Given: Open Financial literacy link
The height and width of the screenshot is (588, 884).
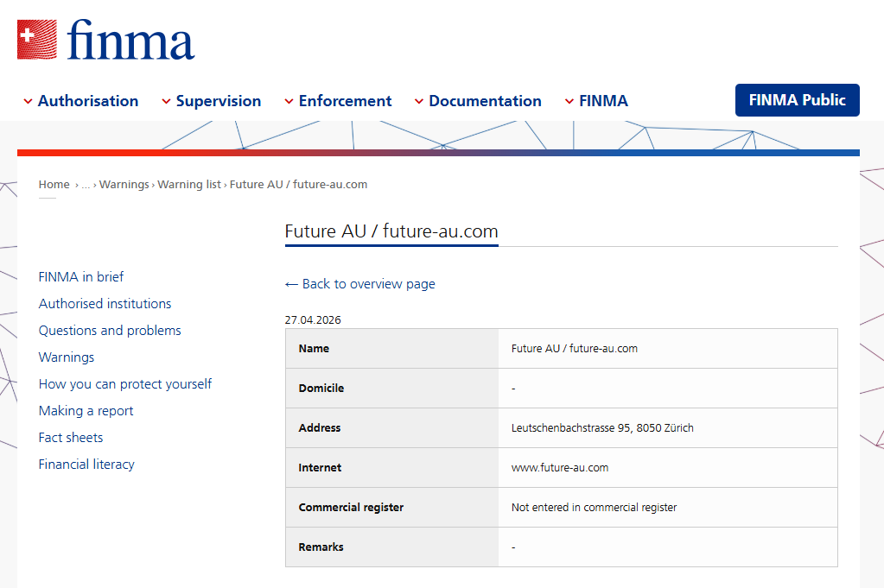Looking at the screenshot, I should (x=86, y=464).
